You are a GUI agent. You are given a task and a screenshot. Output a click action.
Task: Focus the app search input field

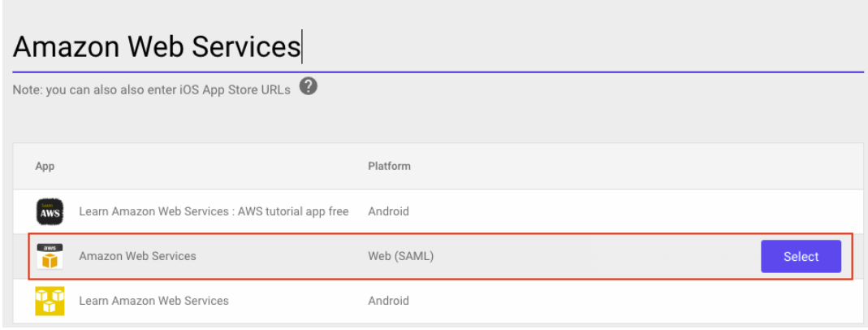438,47
